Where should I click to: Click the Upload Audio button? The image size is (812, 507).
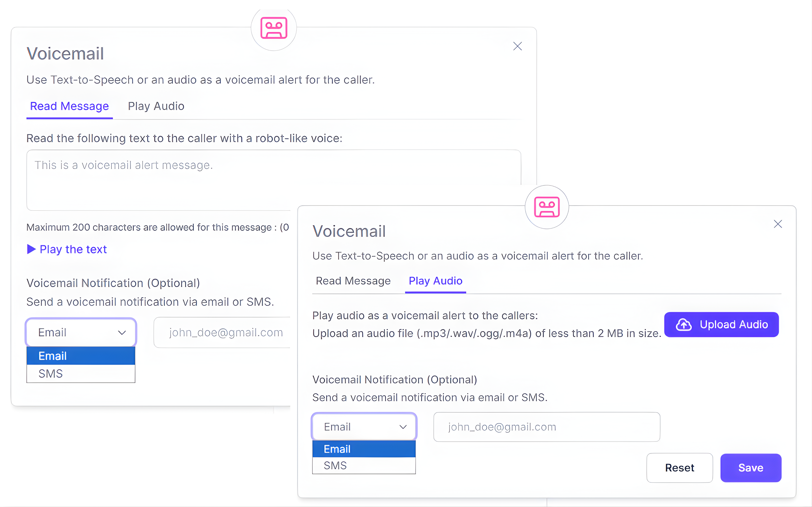pos(721,324)
